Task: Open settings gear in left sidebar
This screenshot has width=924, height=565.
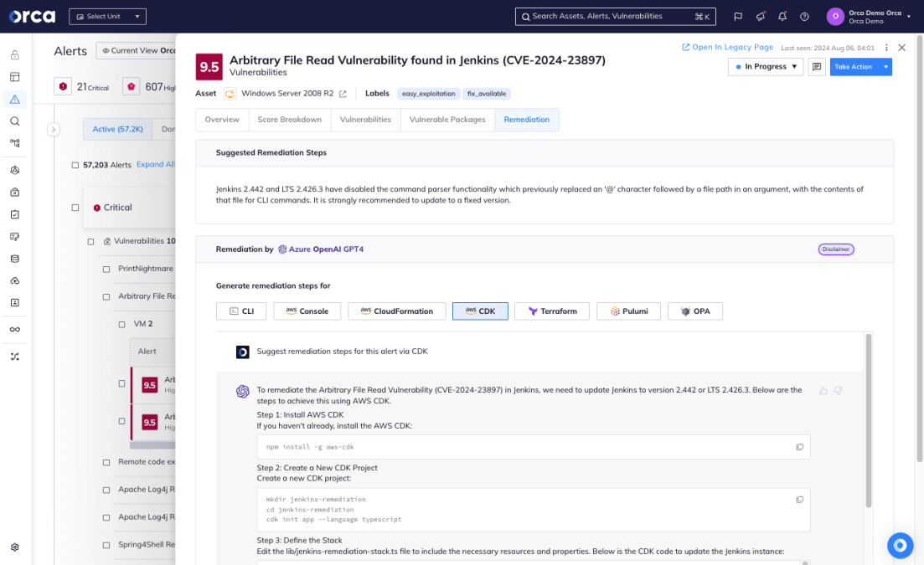Action: (x=15, y=547)
